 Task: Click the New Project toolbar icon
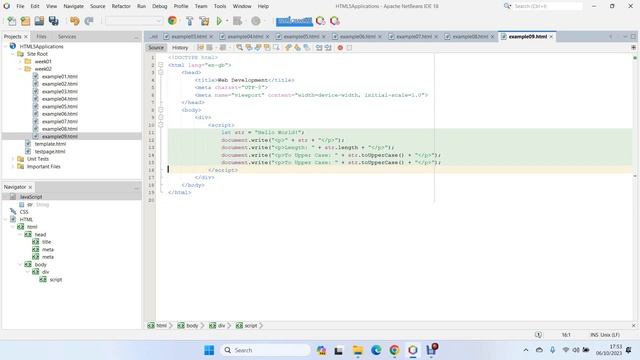click(x=25, y=21)
